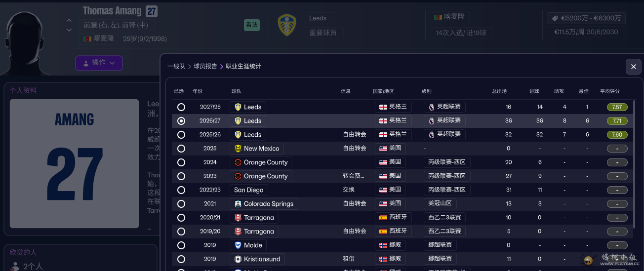Select the 2027/28 Leeds season radio button

click(181, 107)
